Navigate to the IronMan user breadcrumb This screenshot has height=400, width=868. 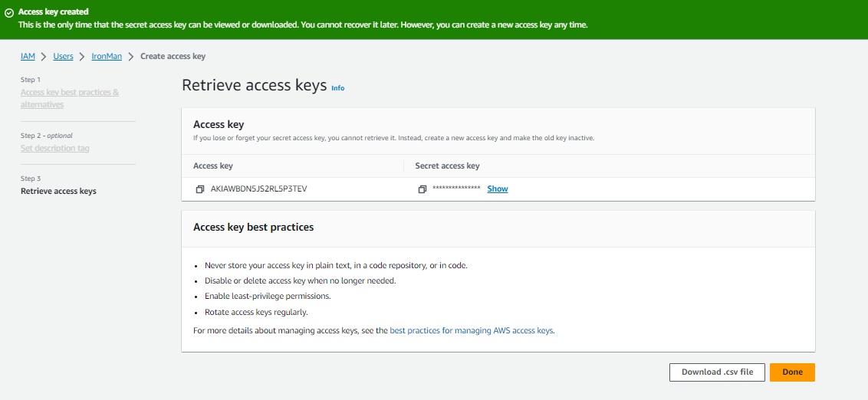point(107,57)
